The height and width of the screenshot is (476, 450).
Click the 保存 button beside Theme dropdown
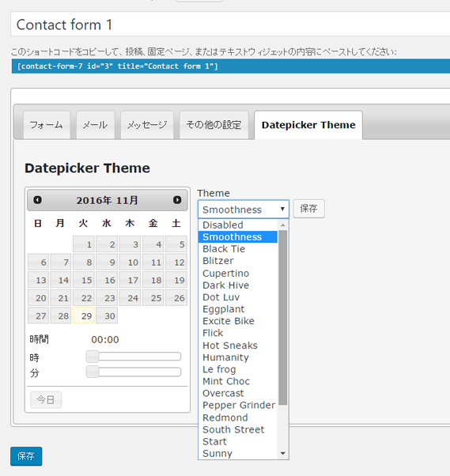pyautogui.click(x=308, y=209)
